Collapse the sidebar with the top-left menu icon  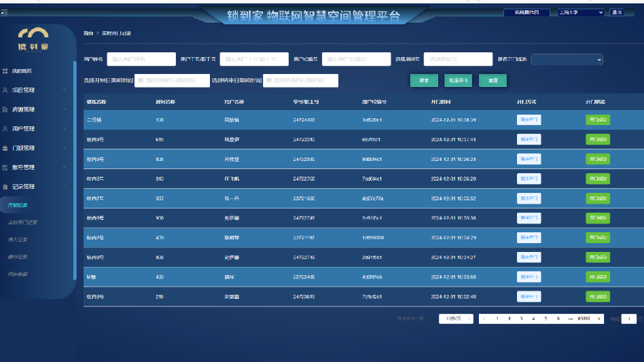[4, 12]
